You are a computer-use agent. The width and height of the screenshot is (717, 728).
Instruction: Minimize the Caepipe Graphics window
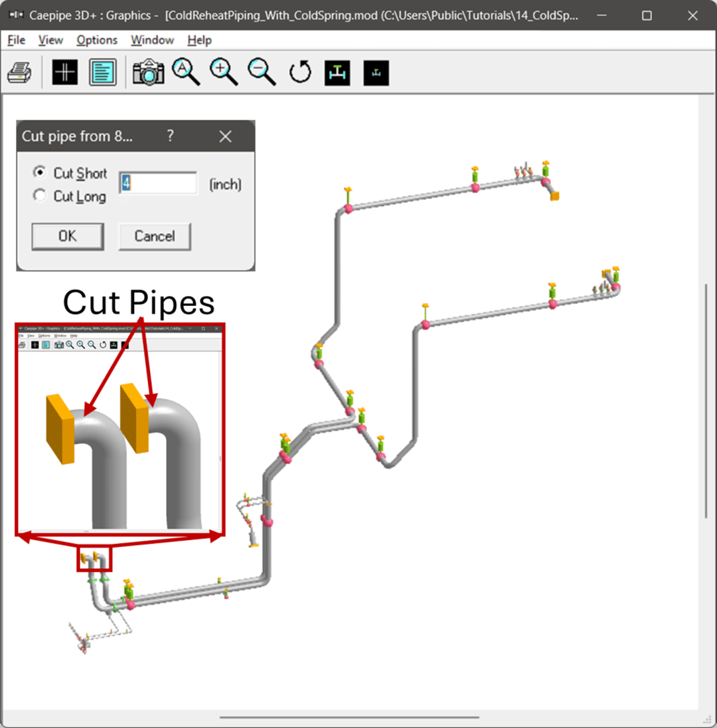click(x=602, y=15)
